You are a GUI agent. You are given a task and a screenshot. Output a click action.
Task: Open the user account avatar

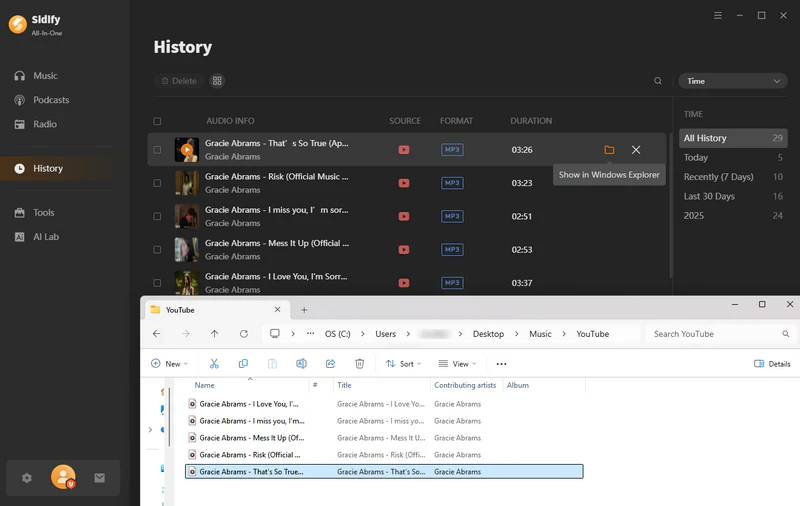point(63,477)
